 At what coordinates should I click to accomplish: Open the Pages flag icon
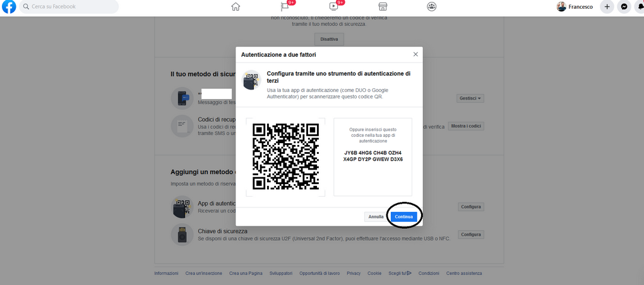[x=285, y=6]
